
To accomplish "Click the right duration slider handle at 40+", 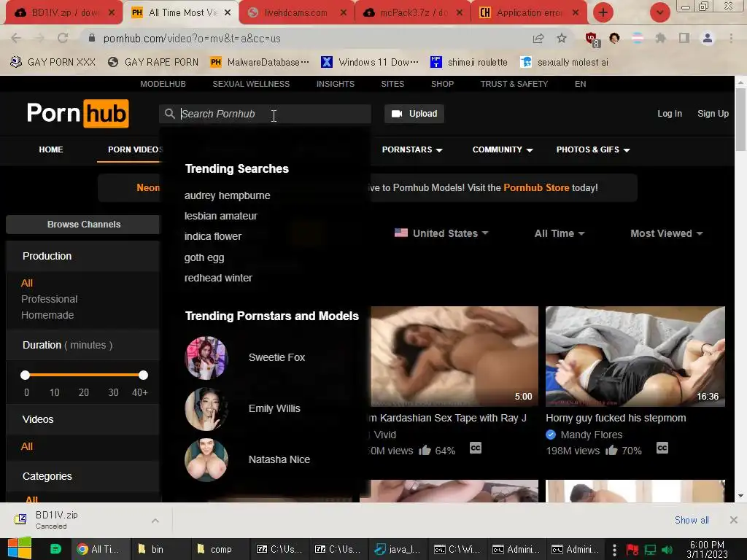I will (144, 376).
